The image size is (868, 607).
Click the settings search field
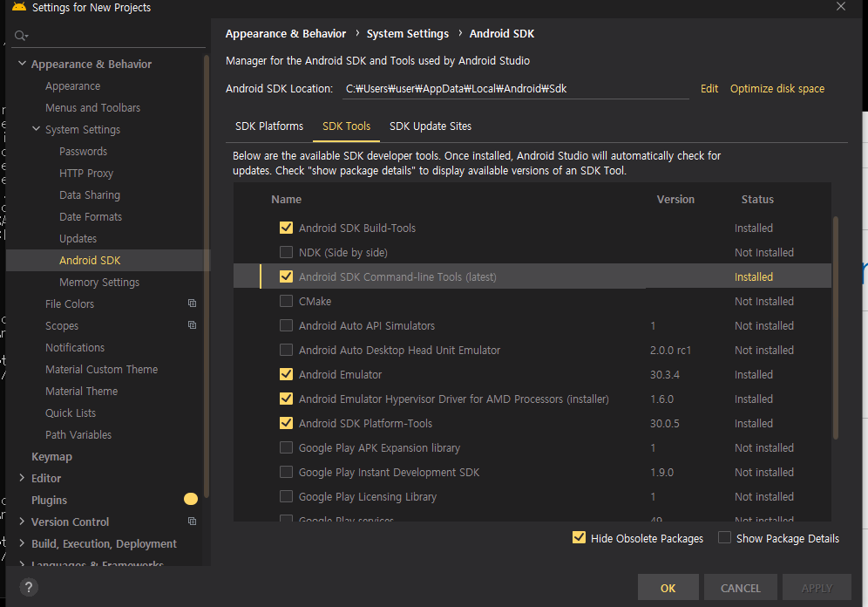pyautogui.click(x=108, y=36)
